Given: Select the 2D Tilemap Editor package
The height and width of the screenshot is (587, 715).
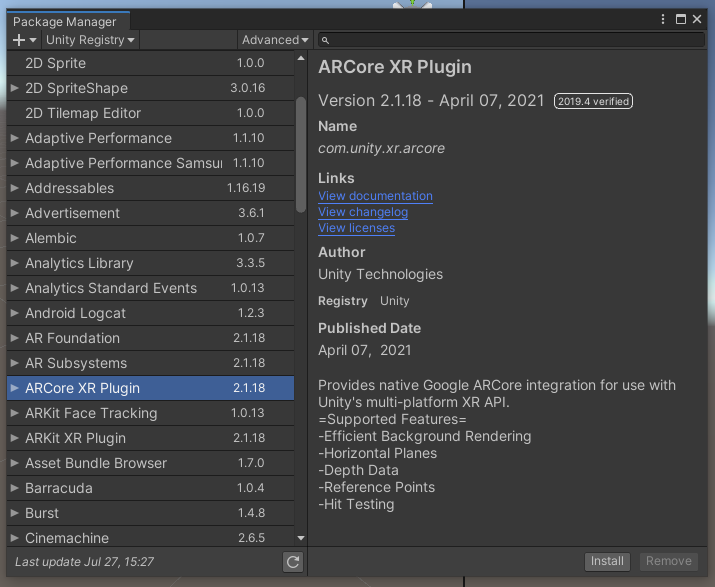Looking at the screenshot, I should [150, 113].
